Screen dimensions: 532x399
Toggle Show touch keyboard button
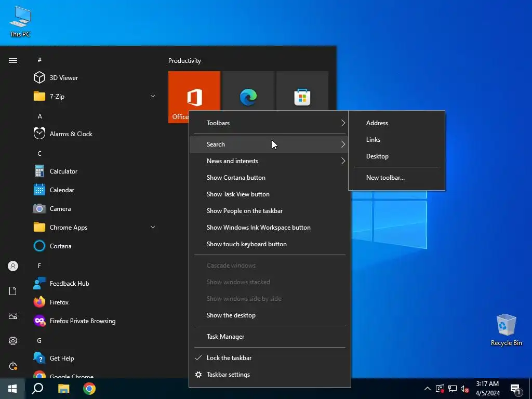pos(270,244)
